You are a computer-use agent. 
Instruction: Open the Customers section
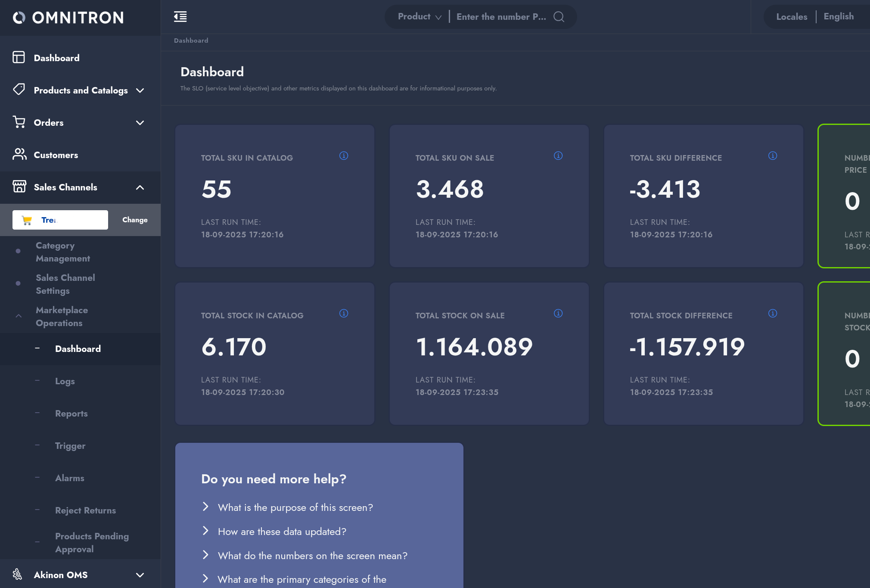(x=56, y=155)
